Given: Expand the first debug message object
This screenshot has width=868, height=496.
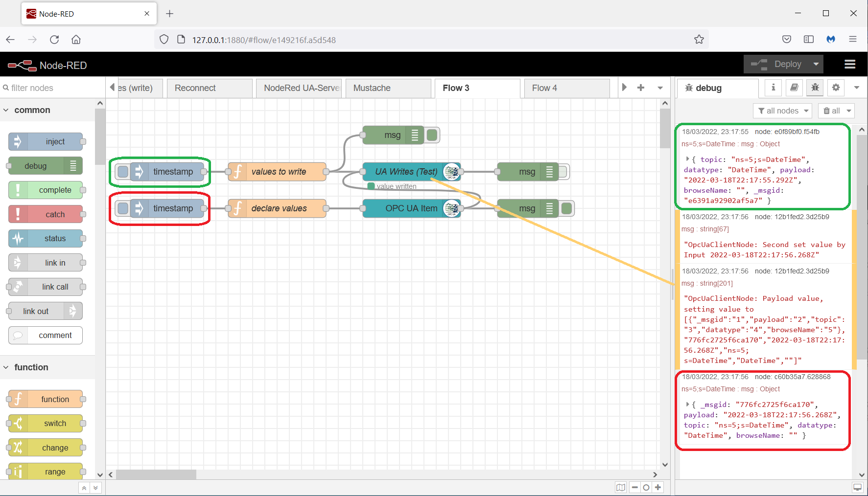Looking at the screenshot, I should pos(688,159).
